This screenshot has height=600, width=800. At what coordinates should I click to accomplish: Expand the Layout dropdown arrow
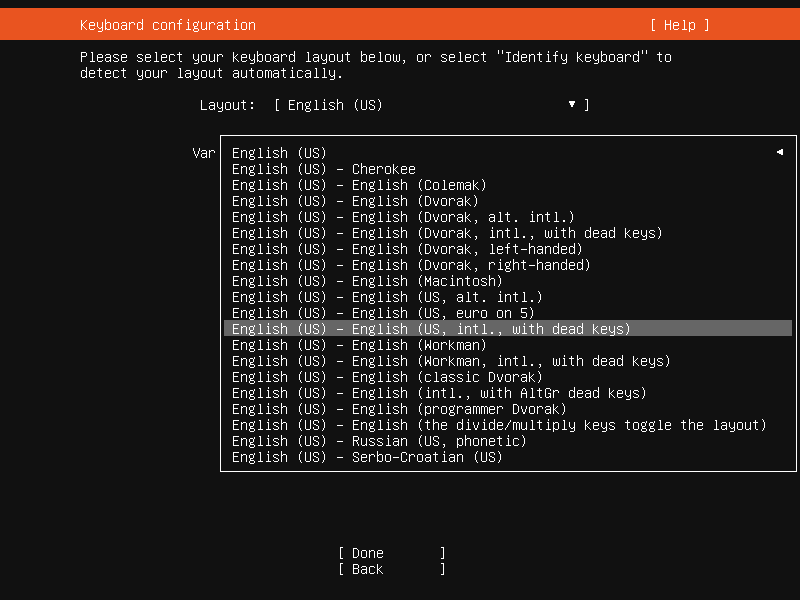[x=572, y=105]
